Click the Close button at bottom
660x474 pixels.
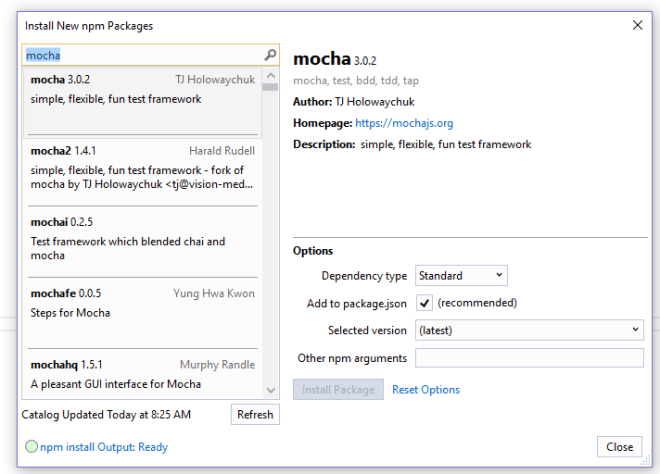(x=619, y=447)
